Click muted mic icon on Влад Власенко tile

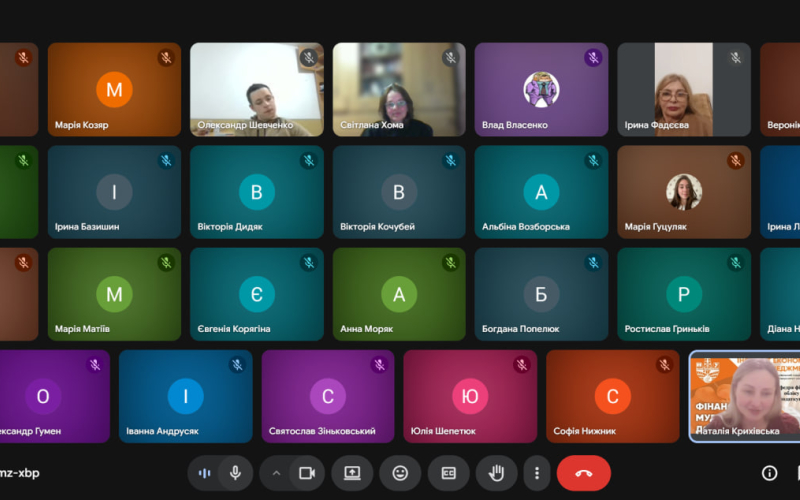coord(593,58)
